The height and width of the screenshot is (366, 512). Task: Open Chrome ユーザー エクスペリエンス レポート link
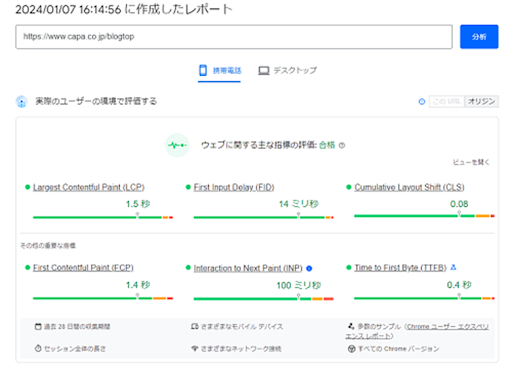(x=417, y=331)
